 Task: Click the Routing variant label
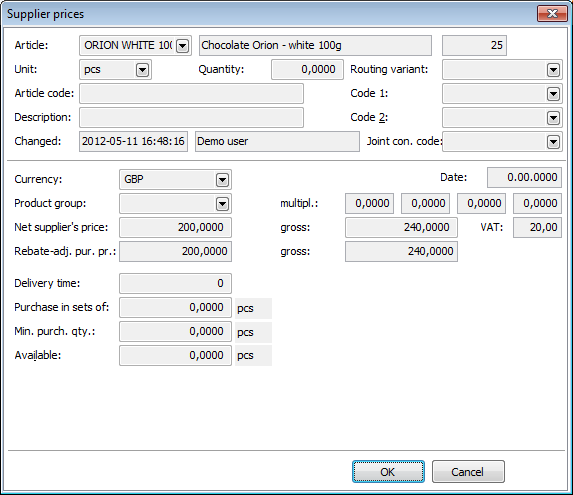click(x=389, y=69)
